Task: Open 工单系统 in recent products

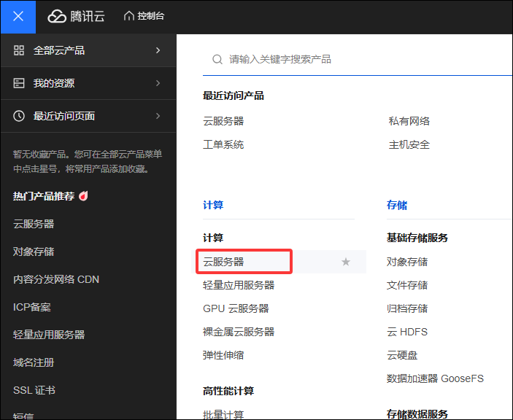Action: coord(223,144)
